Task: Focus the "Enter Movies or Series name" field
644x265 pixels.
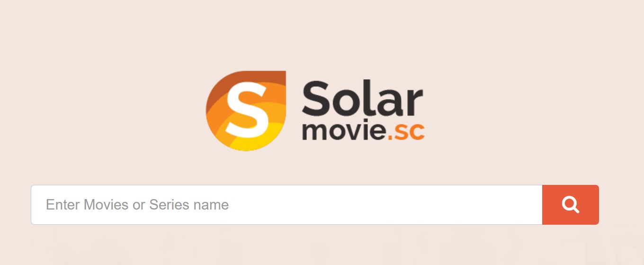Action: [286, 205]
